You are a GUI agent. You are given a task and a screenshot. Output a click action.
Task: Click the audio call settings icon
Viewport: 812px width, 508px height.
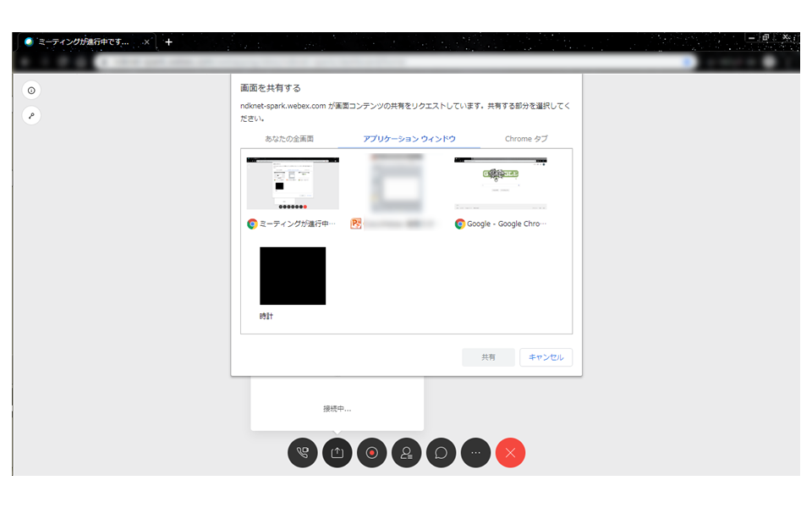[303, 452]
